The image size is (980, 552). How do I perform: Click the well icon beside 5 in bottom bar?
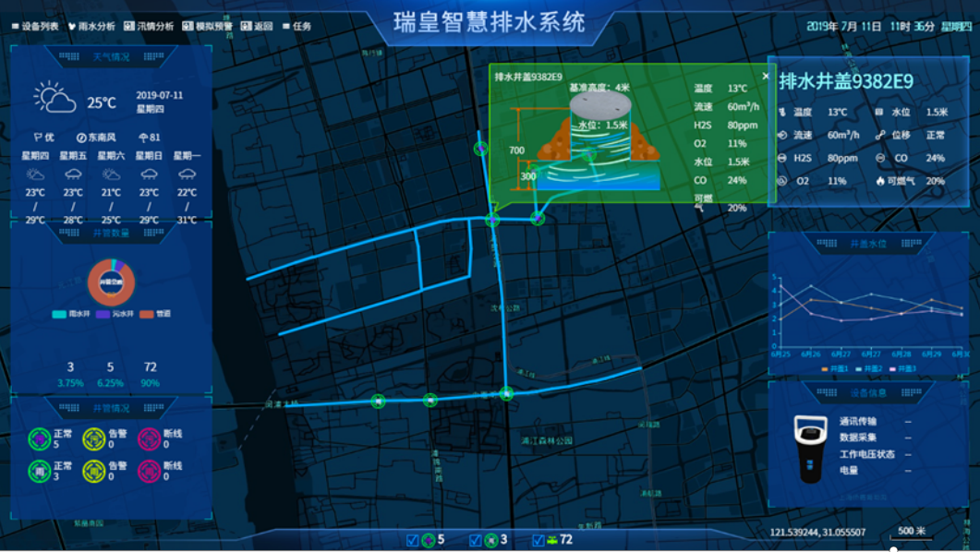pyautogui.click(x=429, y=540)
